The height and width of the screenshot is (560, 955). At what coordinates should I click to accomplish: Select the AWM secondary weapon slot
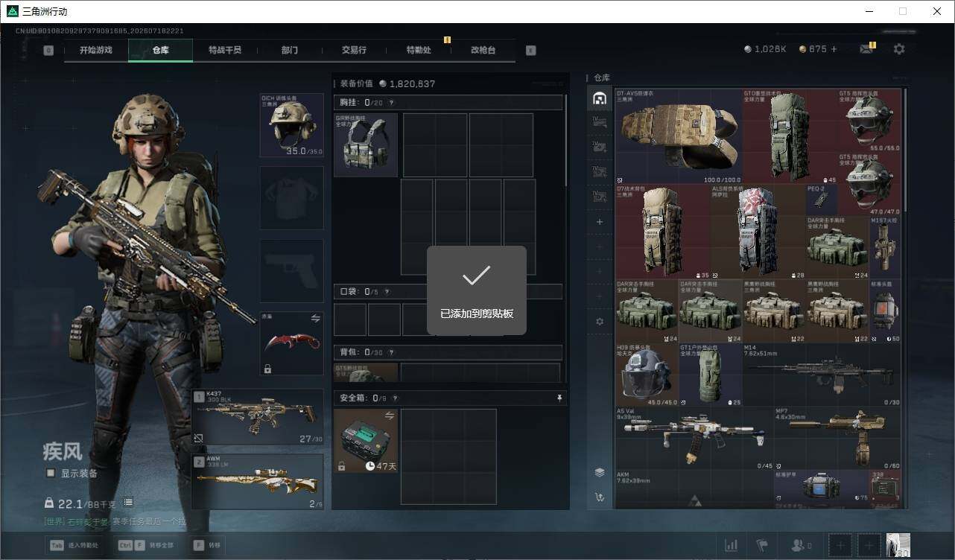258,481
